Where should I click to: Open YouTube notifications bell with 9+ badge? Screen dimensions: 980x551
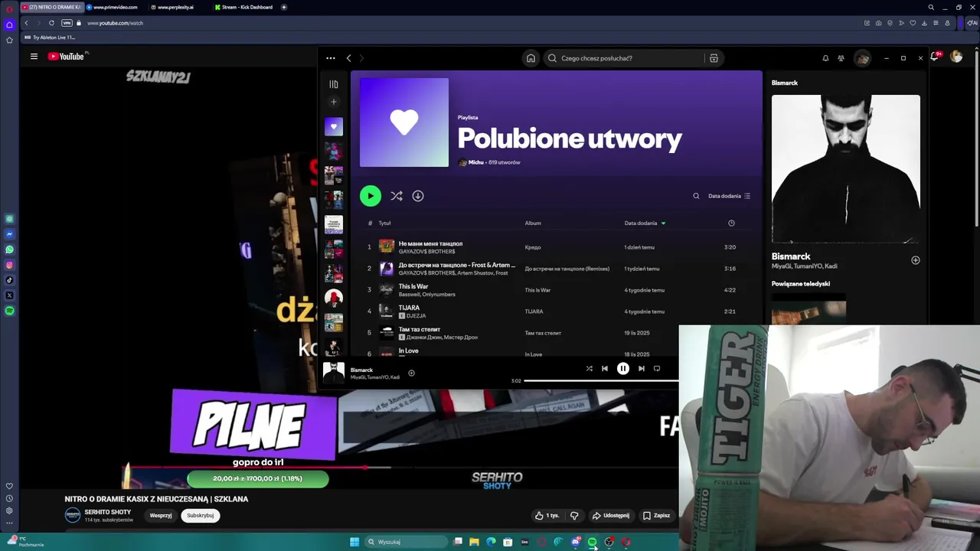(935, 57)
